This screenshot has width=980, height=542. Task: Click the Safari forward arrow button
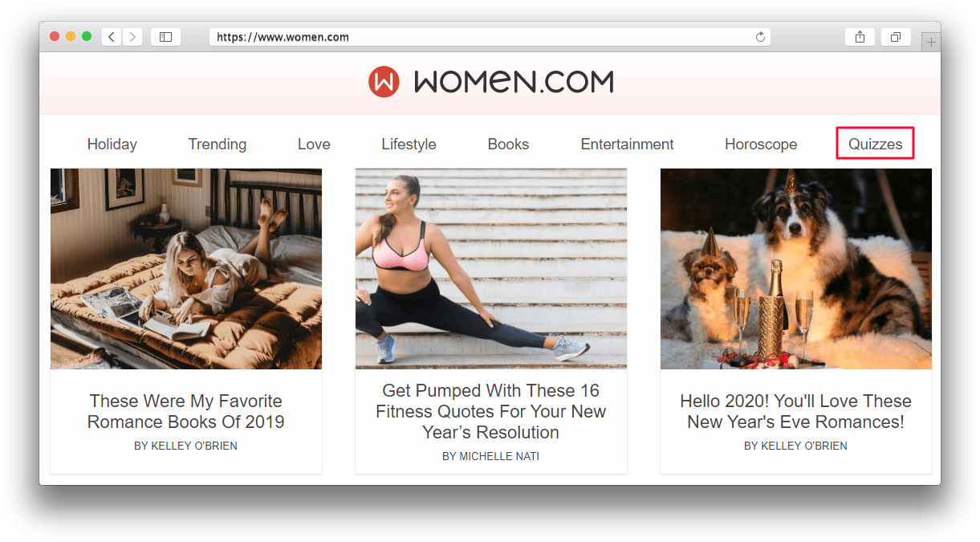click(x=132, y=37)
